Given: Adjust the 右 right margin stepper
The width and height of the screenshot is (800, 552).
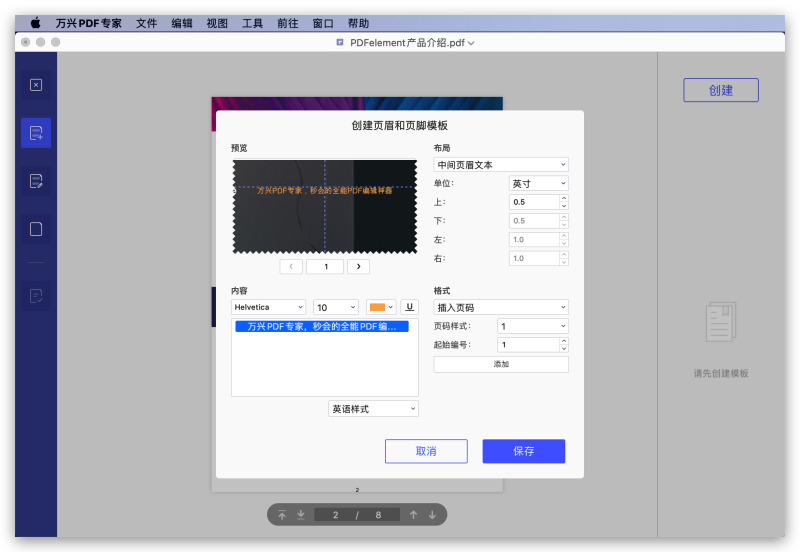Looking at the screenshot, I should [x=564, y=258].
